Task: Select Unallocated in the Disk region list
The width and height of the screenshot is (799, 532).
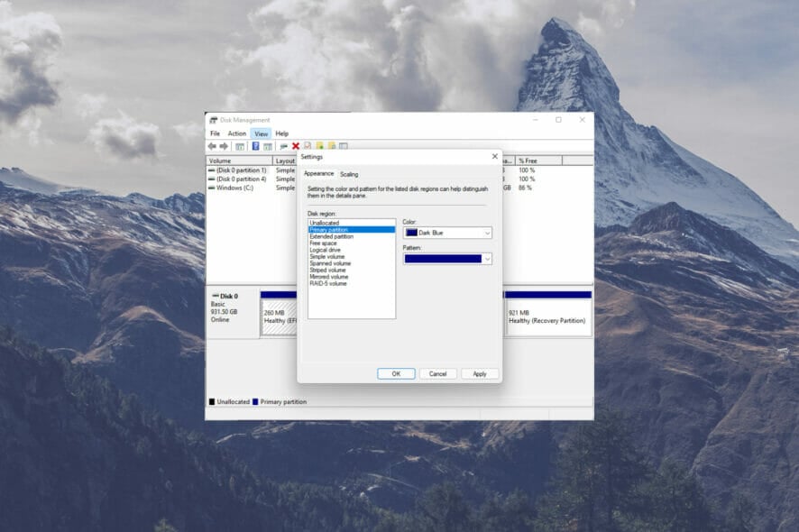Action: [x=326, y=223]
